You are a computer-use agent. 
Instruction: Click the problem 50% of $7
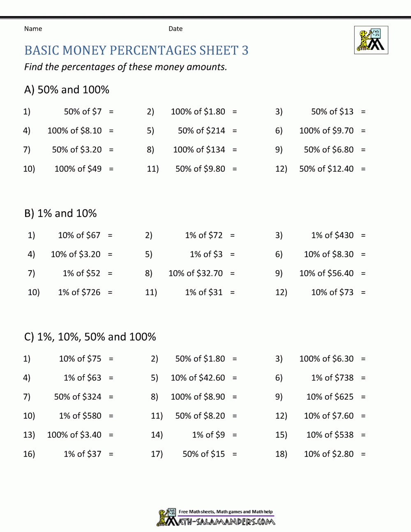83,111
